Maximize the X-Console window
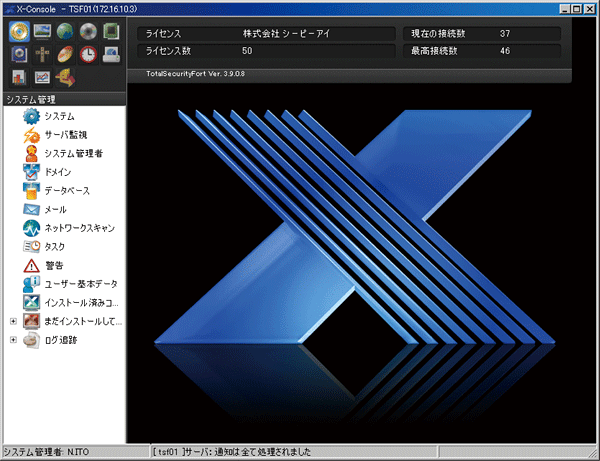This screenshot has width=600, height=461. coord(576,9)
